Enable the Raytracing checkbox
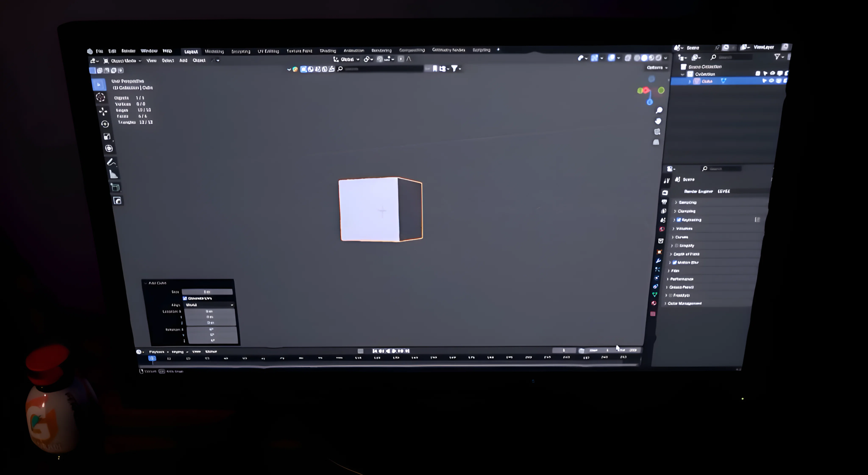The image size is (868, 475). [679, 220]
